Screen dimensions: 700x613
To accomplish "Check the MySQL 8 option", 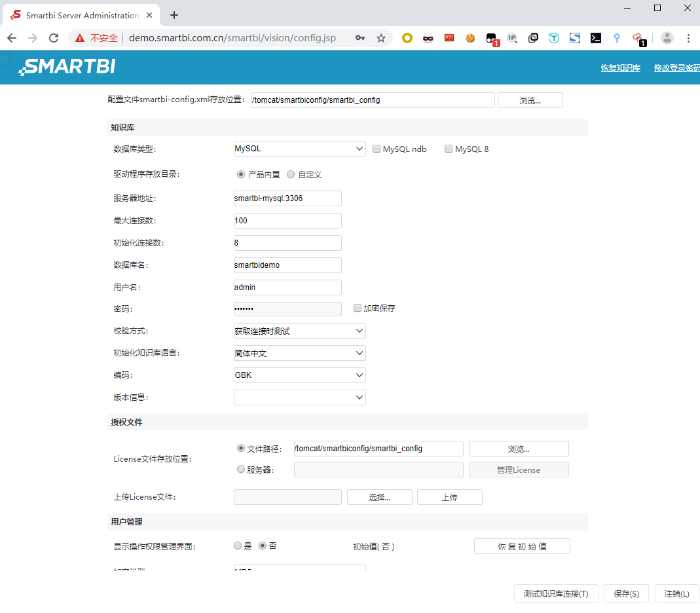I will click(x=449, y=149).
